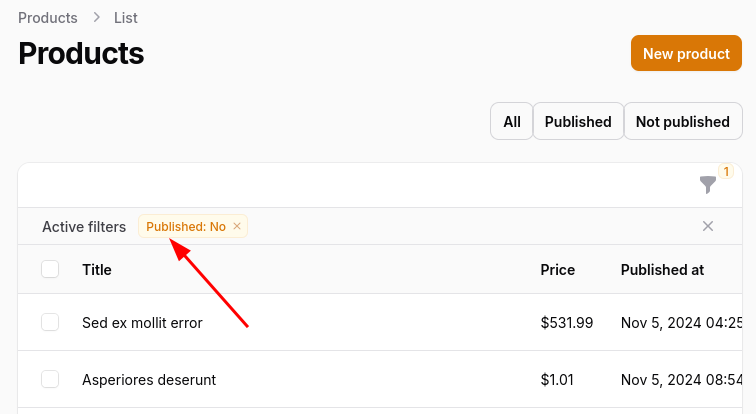Viewport: 756px width, 414px height.
Task: Select the Not published tab
Action: point(683,122)
